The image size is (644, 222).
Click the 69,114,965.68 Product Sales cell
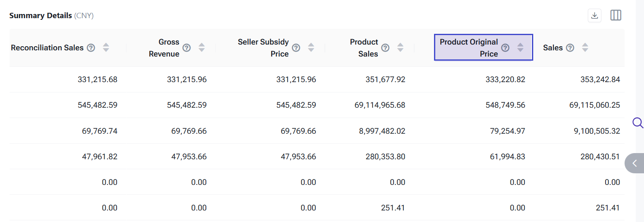[379, 105]
